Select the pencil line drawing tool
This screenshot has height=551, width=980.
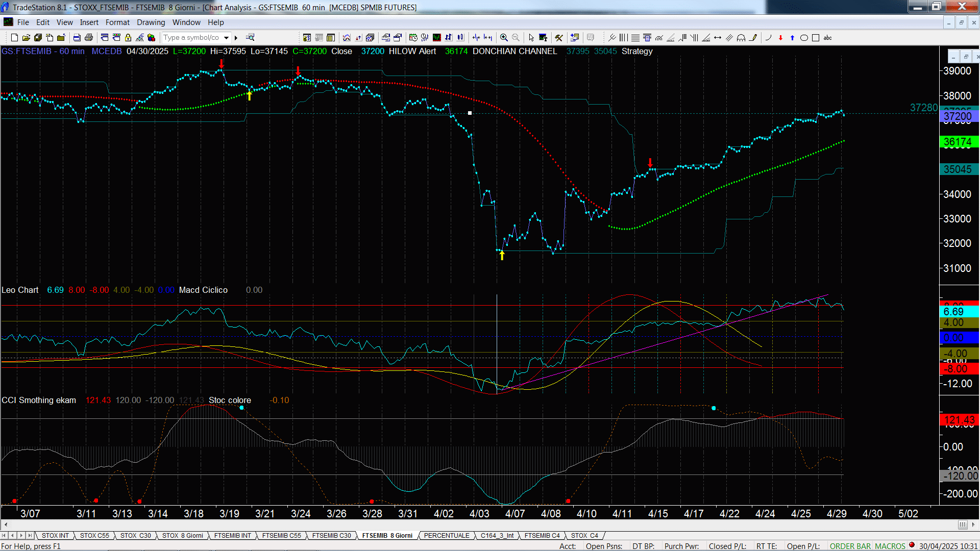[753, 37]
